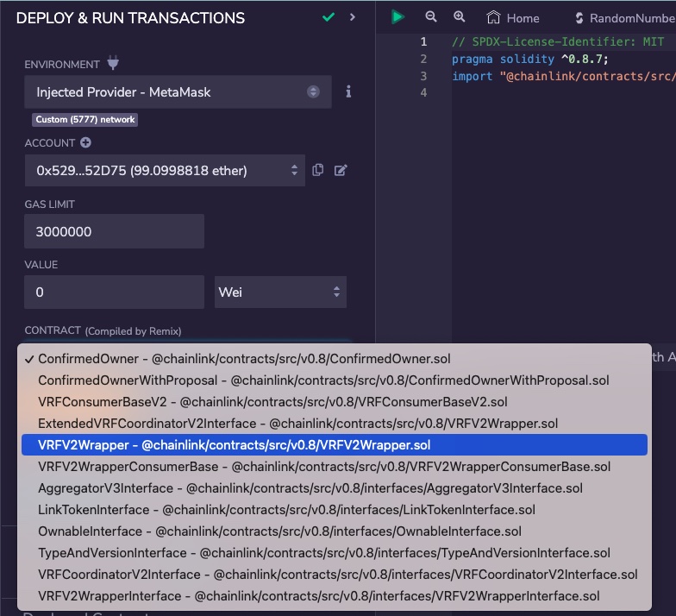Open the Home tab

coord(513,17)
